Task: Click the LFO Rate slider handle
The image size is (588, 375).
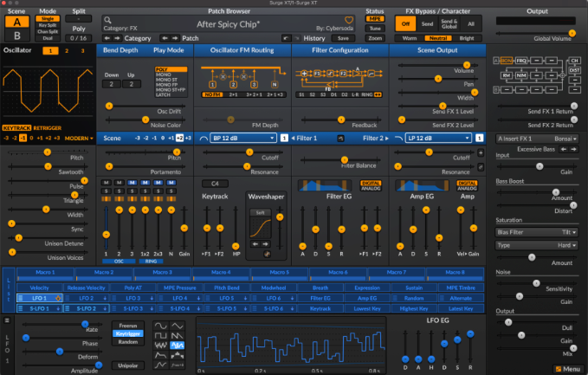Action: point(85,324)
